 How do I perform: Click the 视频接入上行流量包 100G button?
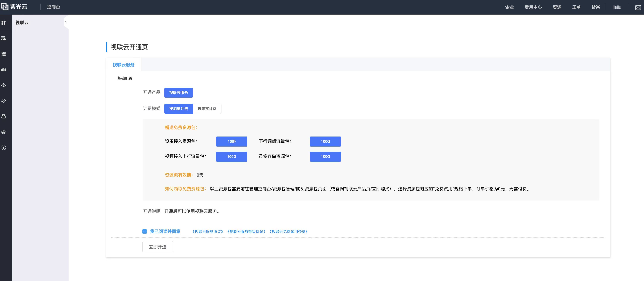pyautogui.click(x=232, y=157)
